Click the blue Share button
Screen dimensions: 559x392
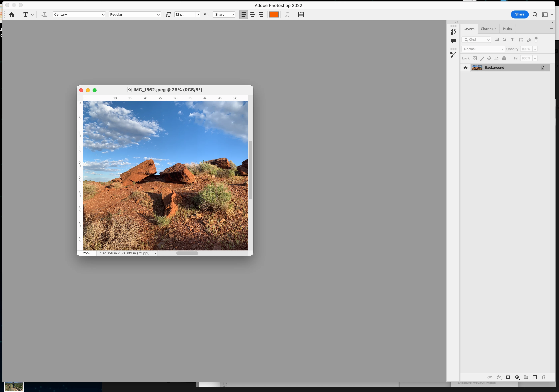(x=520, y=14)
